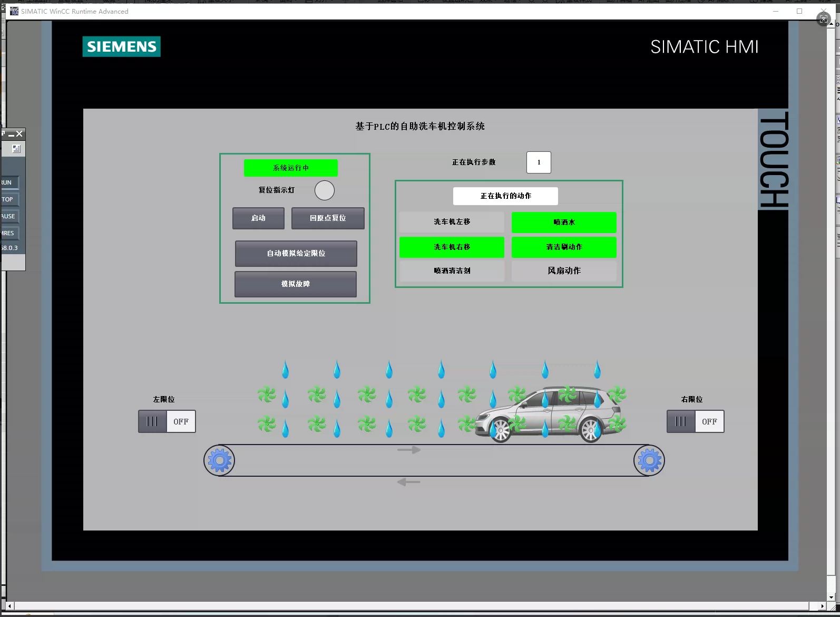Click the 洗车机左移 indicator
Image resolution: width=840 pixels, height=617 pixels.
[x=452, y=222]
